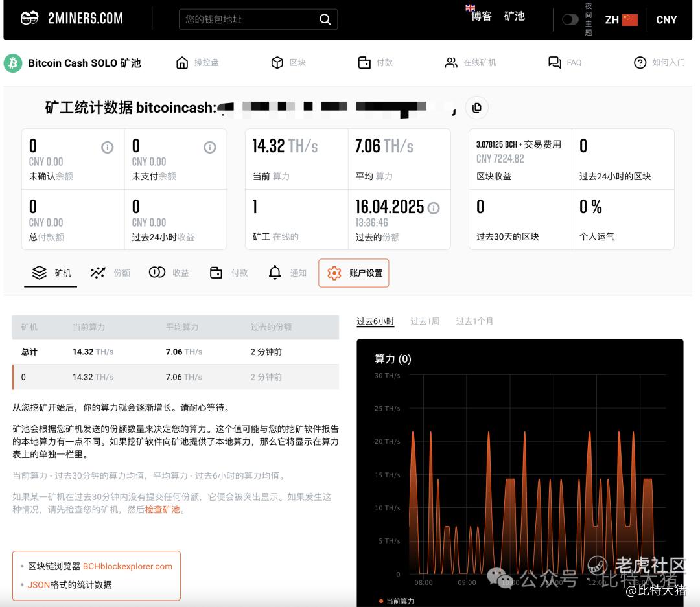Open BCHblockexplorer.com link
The height and width of the screenshot is (607, 700).
click(x=128, y=566)
